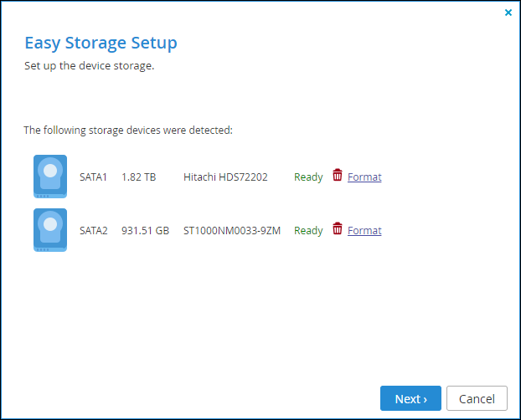Screen dimensions: 521x420
Task: Format the Hitachi HDS72202 drive
Action: click(x=364, y=177)
